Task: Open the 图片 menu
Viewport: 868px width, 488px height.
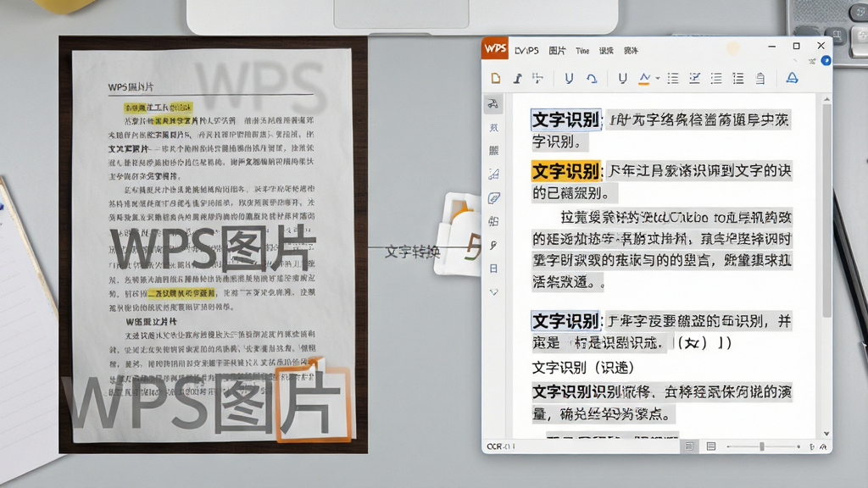Action: [x=557, y=51]
